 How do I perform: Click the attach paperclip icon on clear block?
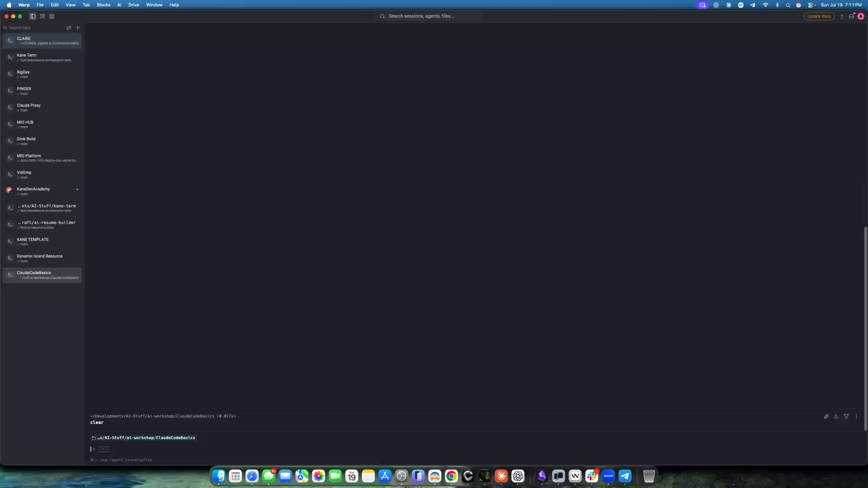tap(826, 416)
